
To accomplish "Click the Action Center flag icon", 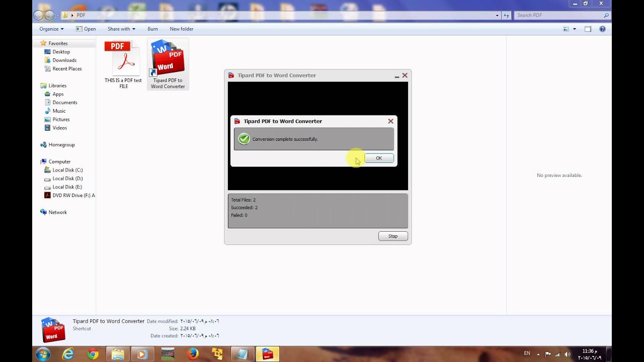I will (x=548, y=354).
